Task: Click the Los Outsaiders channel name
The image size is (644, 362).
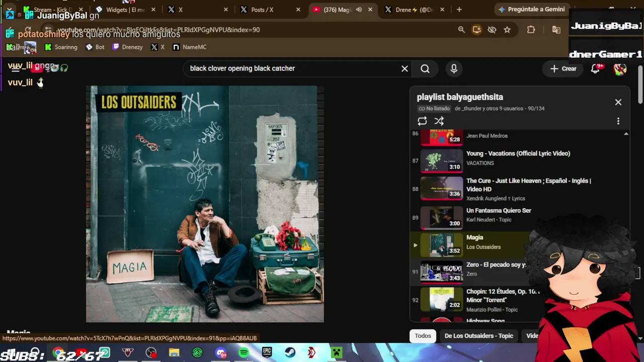Action: [484, 247]
